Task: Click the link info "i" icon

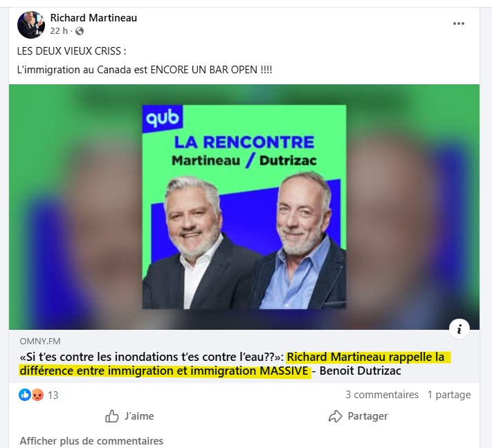Action: 459,329
